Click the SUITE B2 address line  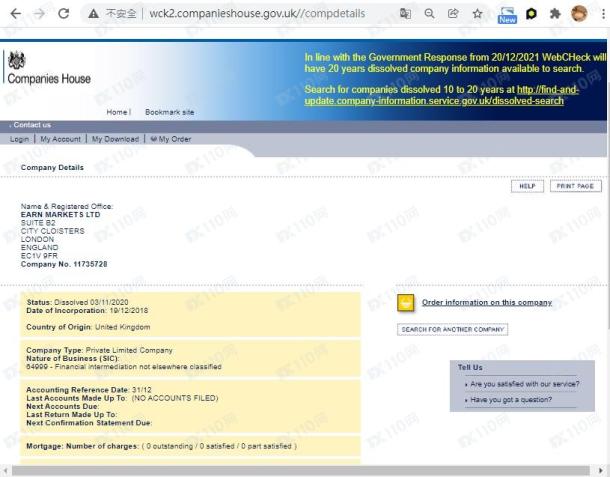tap(38, 223)
